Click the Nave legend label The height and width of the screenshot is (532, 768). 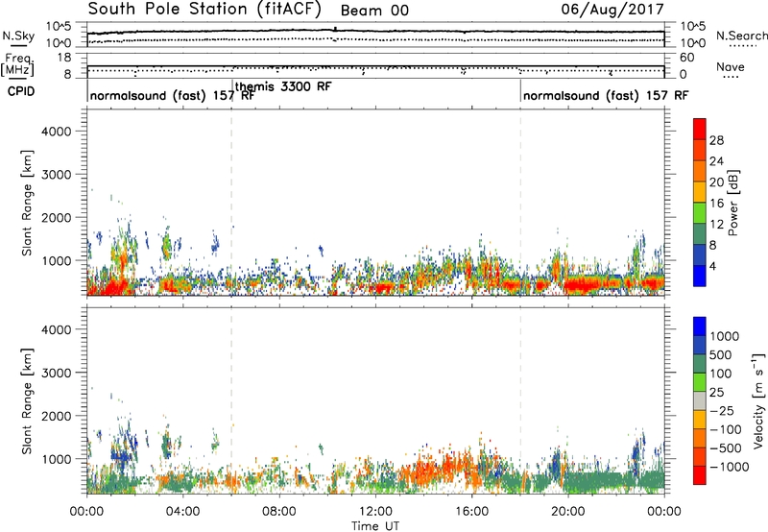(731, 66)
